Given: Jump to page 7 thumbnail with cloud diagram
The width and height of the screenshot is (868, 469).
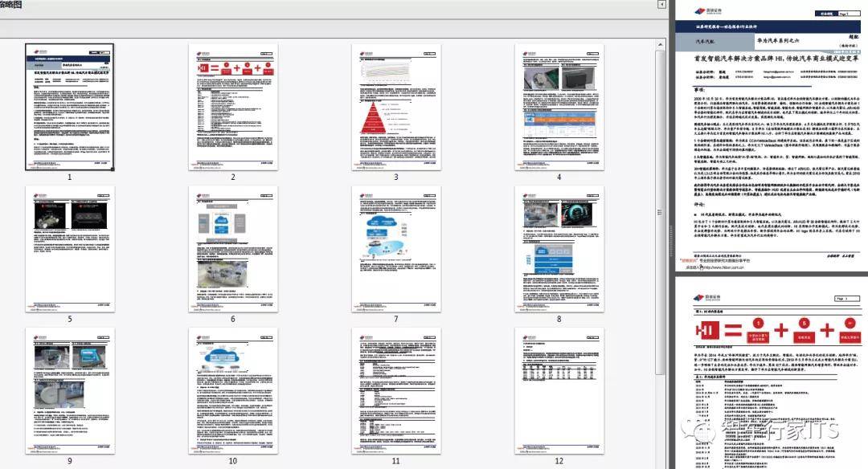Looking at the screenshot, I should pyautogui.click(x=395, y=249).
